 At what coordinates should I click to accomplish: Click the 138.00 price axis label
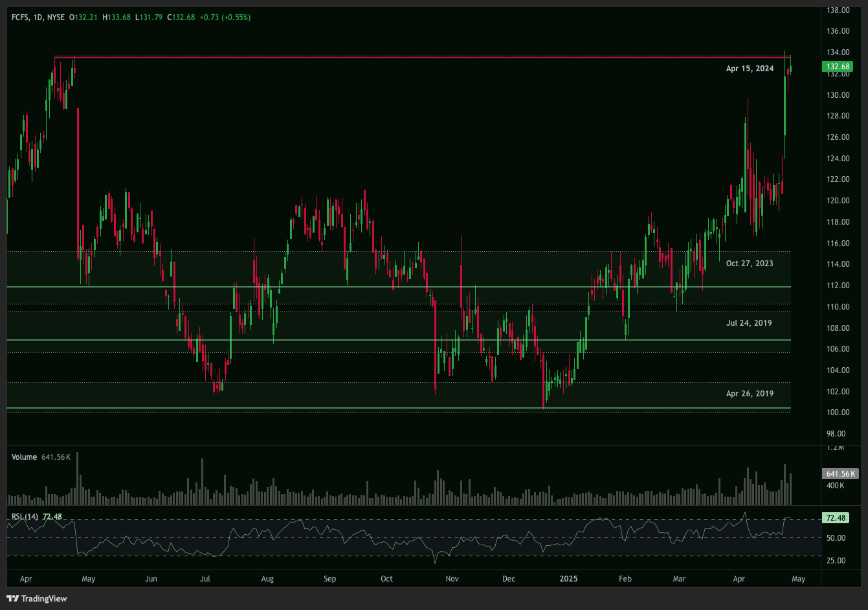tap(838, 10)
